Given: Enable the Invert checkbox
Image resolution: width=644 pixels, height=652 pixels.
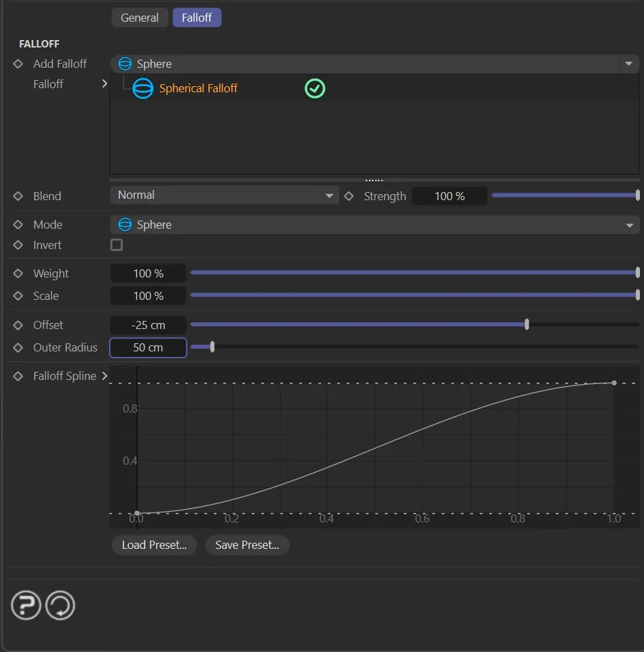Looking at the screenshot, I should 117,245.
